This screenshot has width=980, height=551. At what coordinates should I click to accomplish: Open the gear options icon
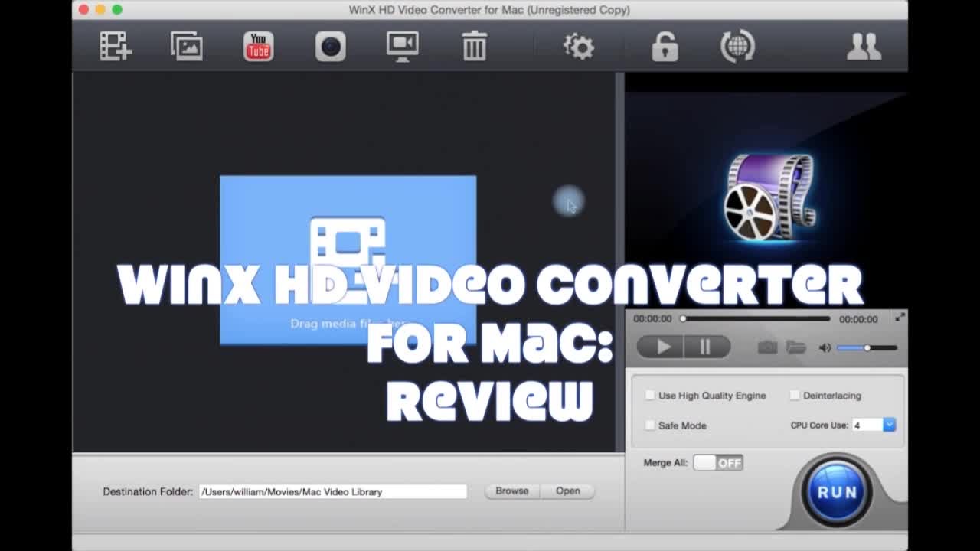click(579, 46)
